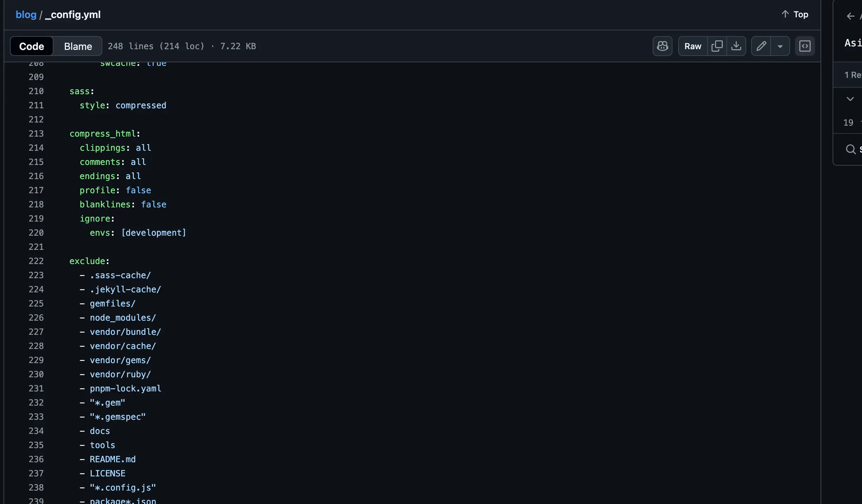Copy raw file contents icon
This screenshot has width=862, height=504.
tap(717, 46)
